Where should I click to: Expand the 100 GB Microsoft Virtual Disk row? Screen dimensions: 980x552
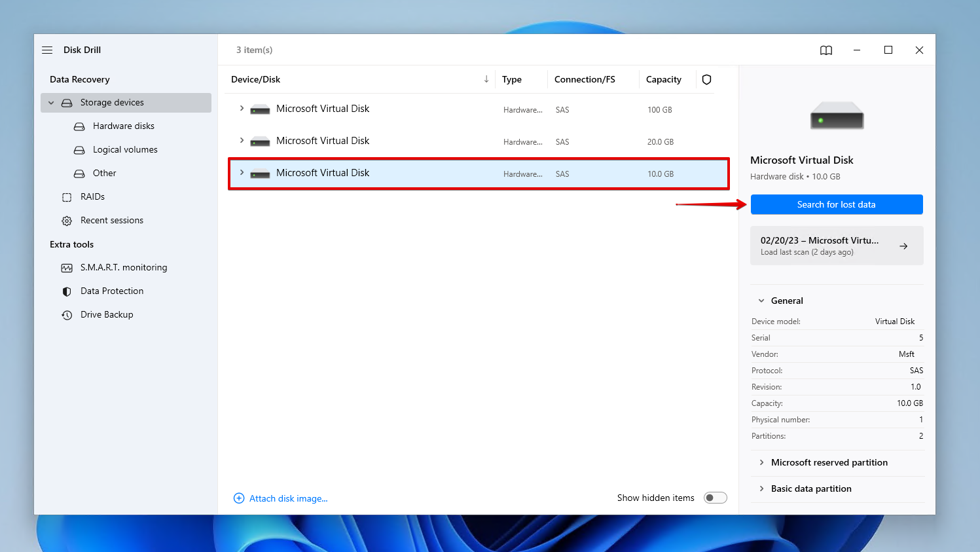pyautogui.click(x=242, y=108)
